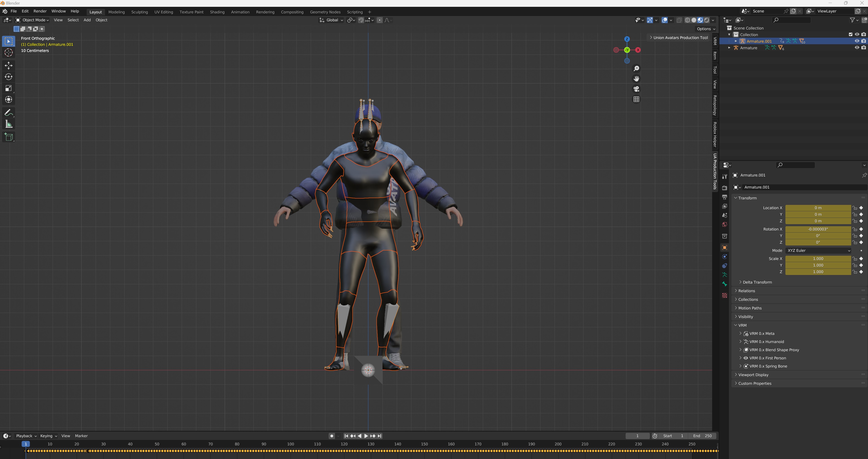868x459 pixels.
Task: Select the Measure tool
Action: (9, 124)
